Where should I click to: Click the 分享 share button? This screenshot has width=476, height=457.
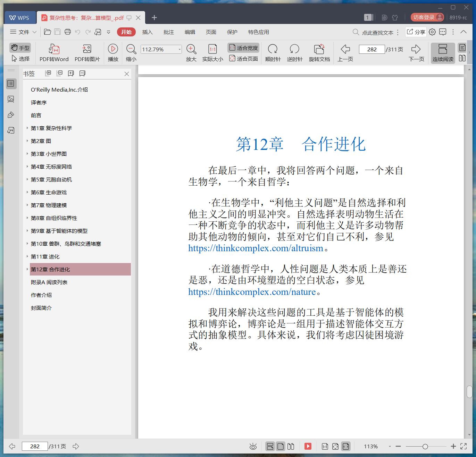(x=416, y=32)
